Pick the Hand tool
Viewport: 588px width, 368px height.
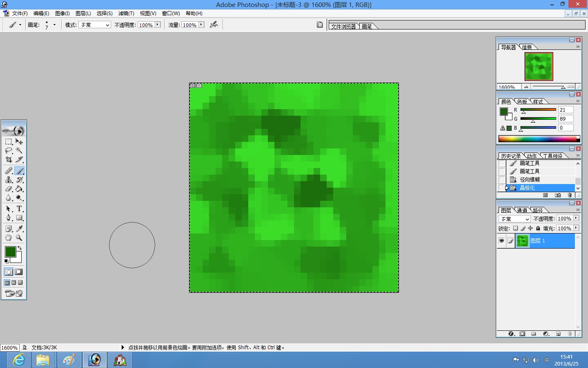click(x=9, y=238)
